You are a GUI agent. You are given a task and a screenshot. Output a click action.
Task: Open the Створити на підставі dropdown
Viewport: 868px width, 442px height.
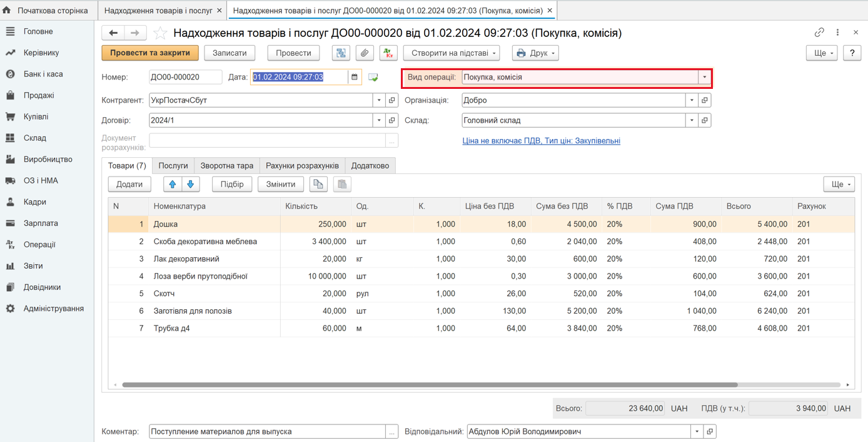pyautogui.click(x=451, y=53)
